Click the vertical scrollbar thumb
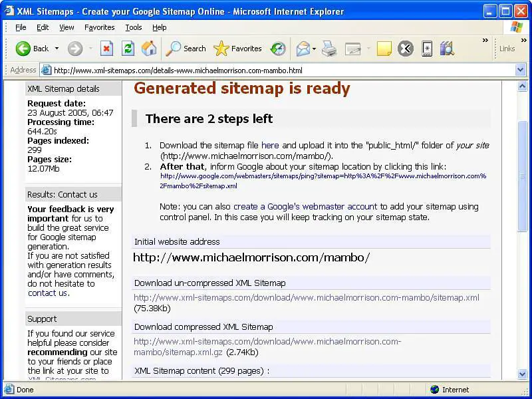The width and height of the screenshot is (532, 399). pos(523,176)
